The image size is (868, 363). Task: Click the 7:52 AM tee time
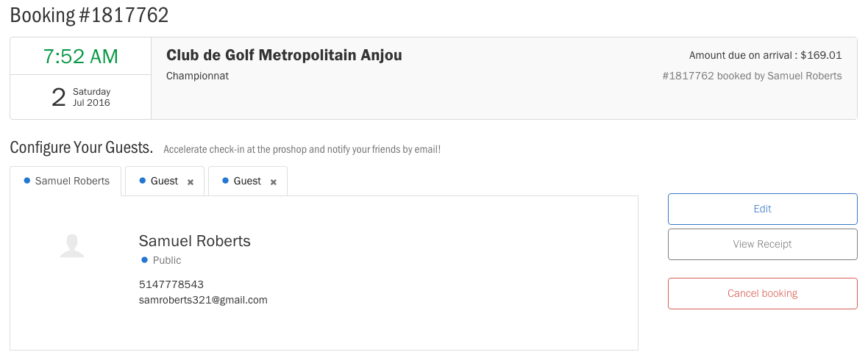pos(80,57)
